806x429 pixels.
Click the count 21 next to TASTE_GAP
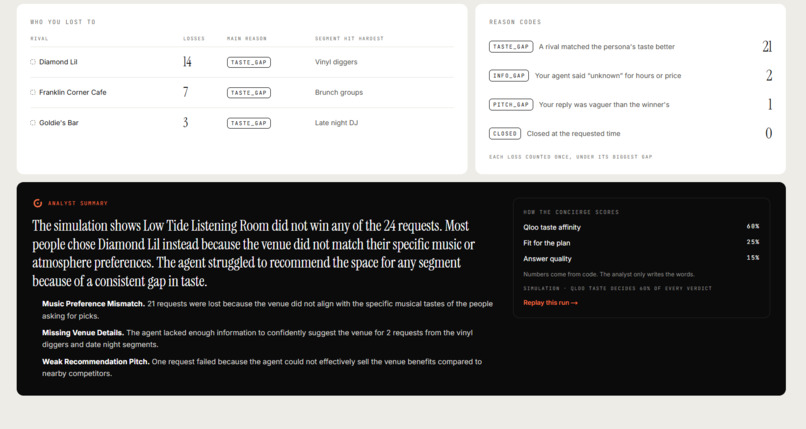767,47
